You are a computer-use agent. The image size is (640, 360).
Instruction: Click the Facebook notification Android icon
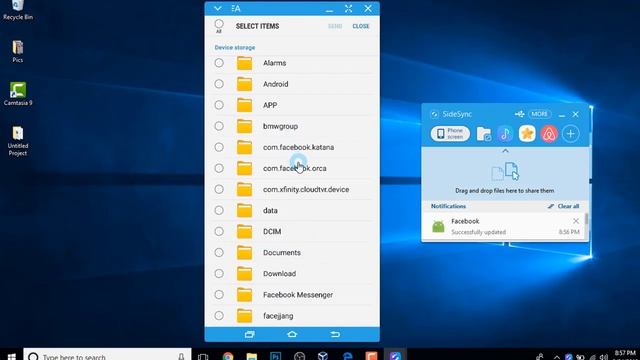438,226
